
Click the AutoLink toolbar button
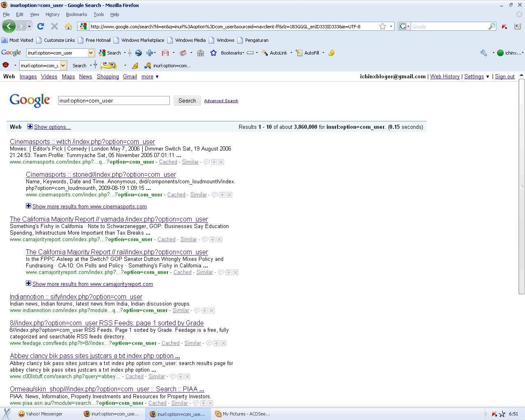coord(274,53)
